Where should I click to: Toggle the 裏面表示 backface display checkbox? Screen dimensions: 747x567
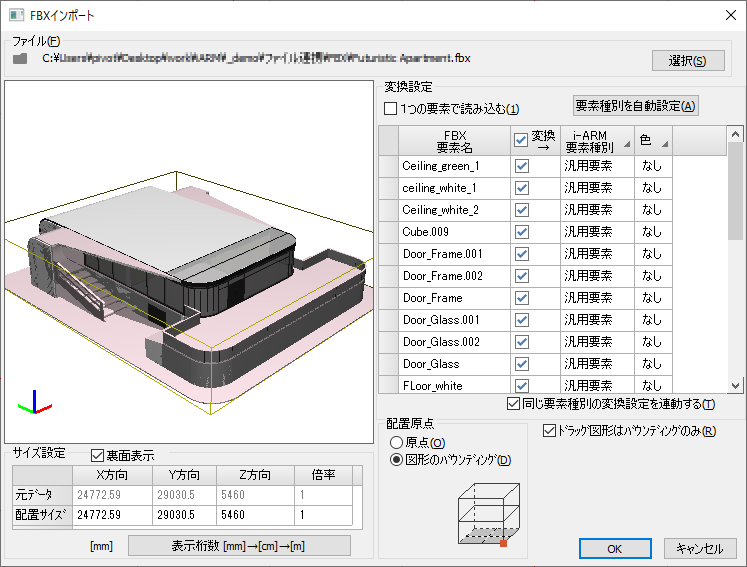98,456
